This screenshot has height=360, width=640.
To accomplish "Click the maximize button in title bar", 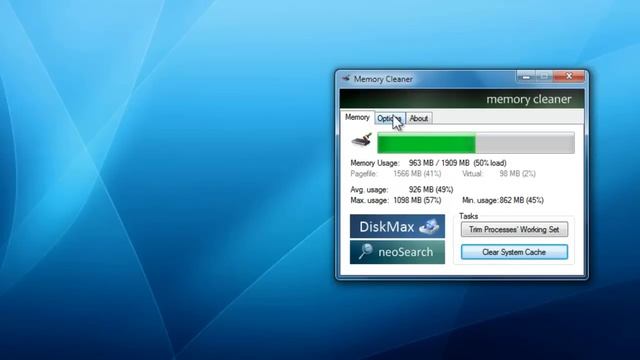I will [x=544, y=76].
